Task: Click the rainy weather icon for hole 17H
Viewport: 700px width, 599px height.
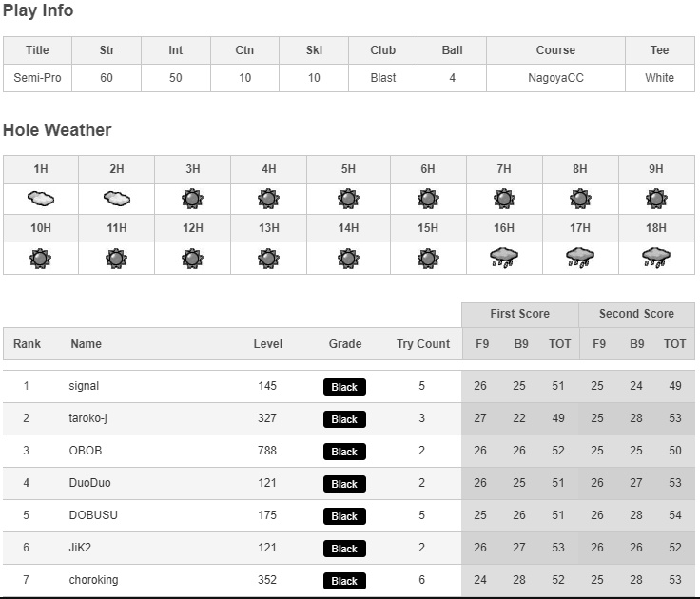Action: [580, 258]
